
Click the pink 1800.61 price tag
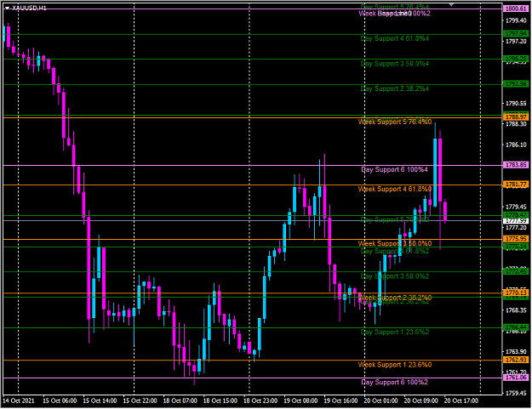point(516,9)
